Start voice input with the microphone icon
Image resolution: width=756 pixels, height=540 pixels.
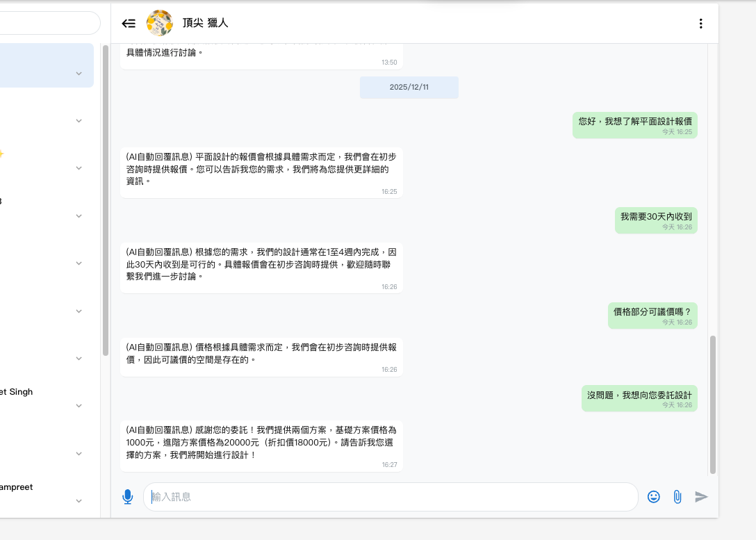(127, 497)
